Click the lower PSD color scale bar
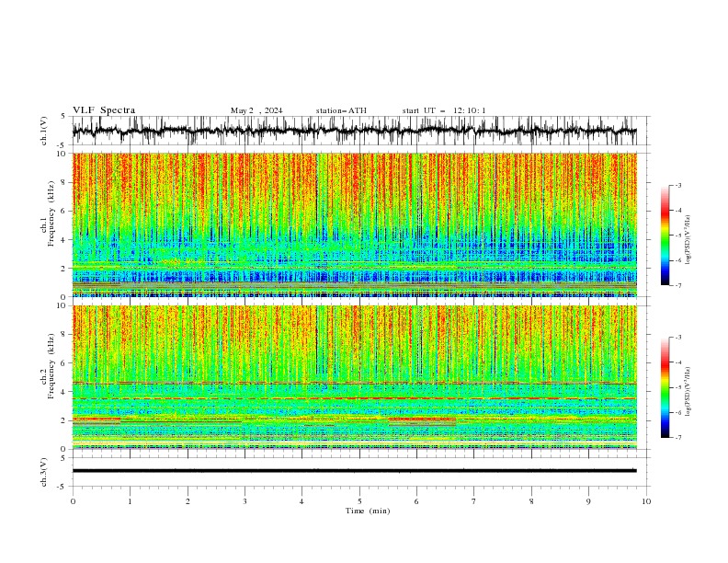 tap(665, 387)
